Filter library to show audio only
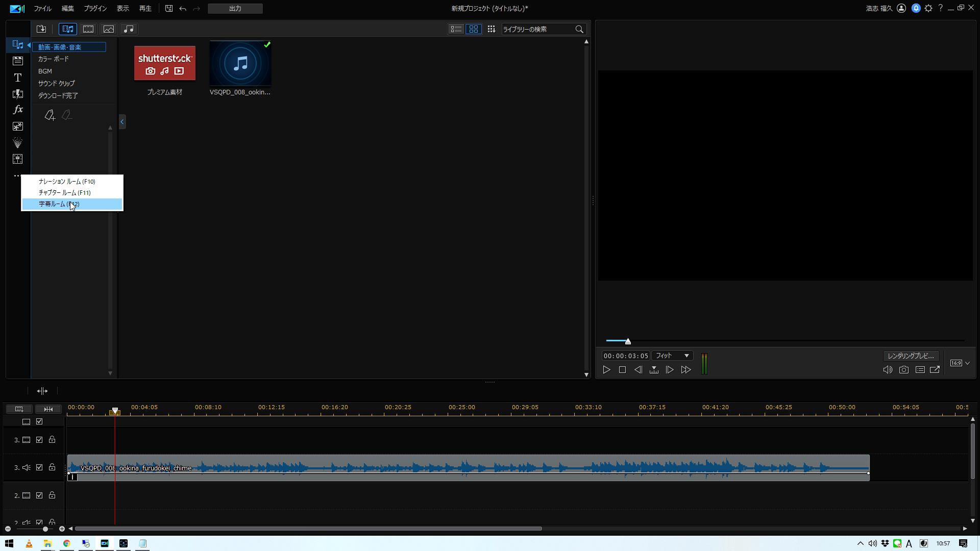 (x=129, y=29)
